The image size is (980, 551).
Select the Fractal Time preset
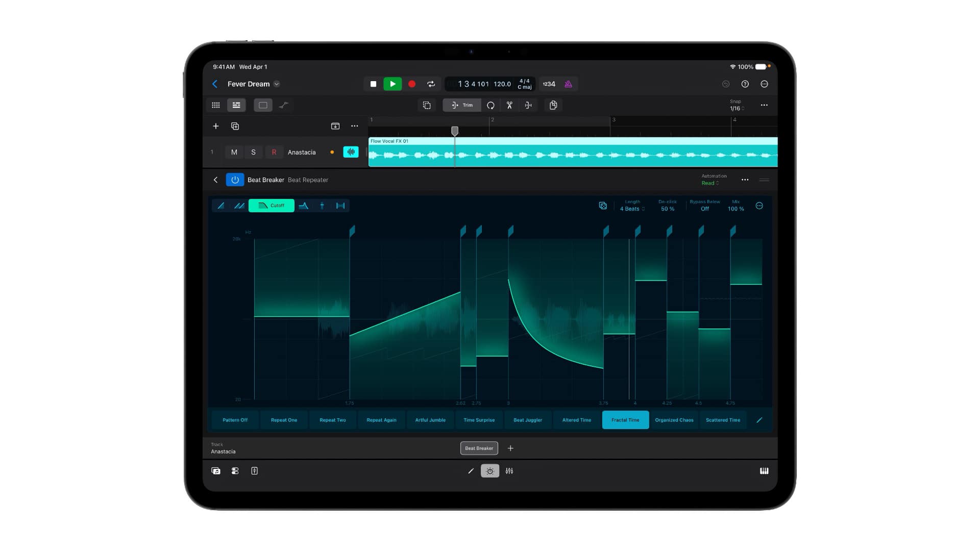(626, 420)
